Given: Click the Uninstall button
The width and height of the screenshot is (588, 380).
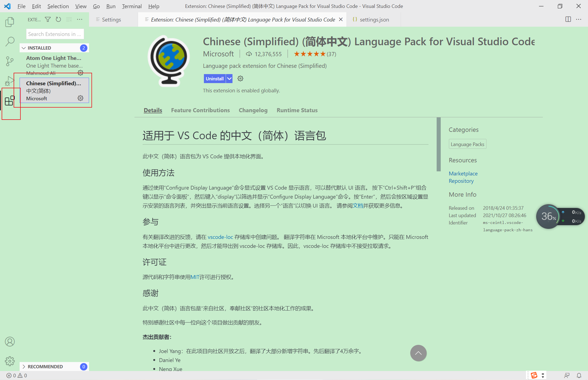Looking at the screenshot, I should 215,78.
